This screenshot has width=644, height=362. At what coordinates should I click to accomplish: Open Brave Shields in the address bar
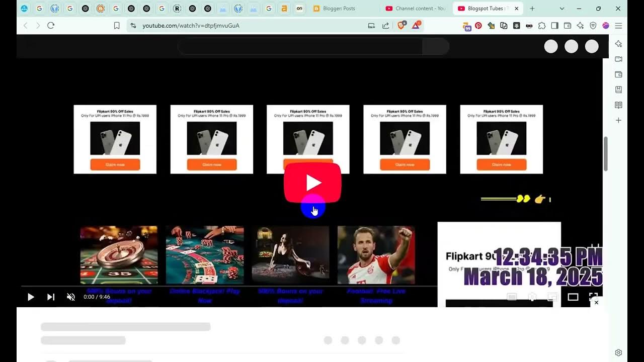[x=401, y=25]
